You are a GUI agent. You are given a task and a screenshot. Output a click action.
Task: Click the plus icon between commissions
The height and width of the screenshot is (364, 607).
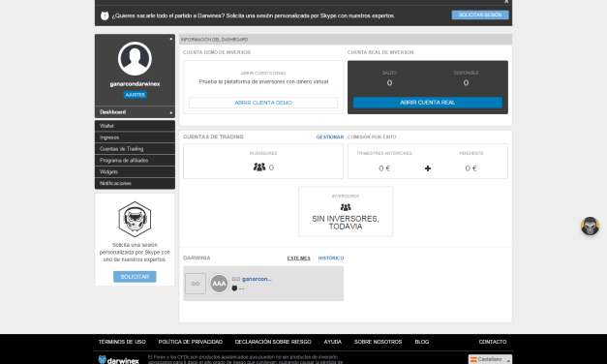click(428, 168)
